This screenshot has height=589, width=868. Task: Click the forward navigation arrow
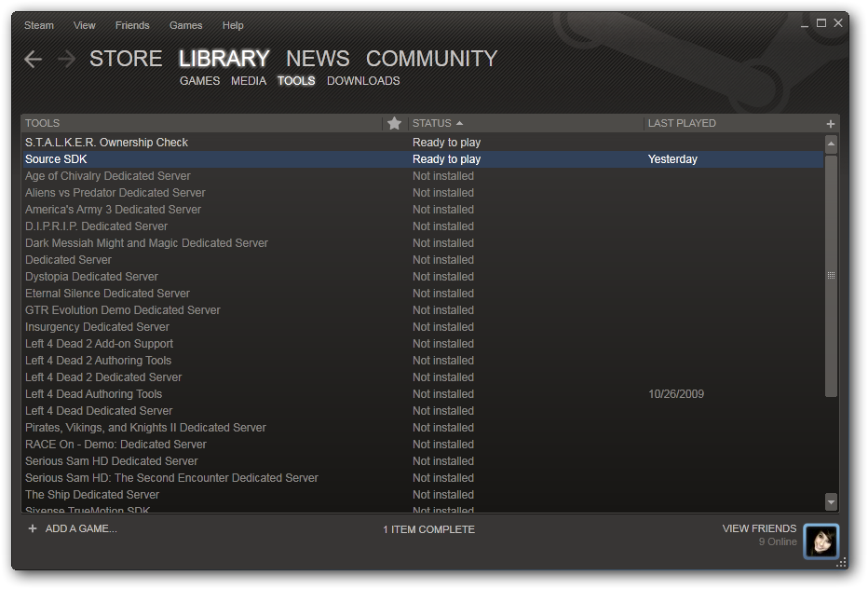pyautogui.click(x=66, y=60)
